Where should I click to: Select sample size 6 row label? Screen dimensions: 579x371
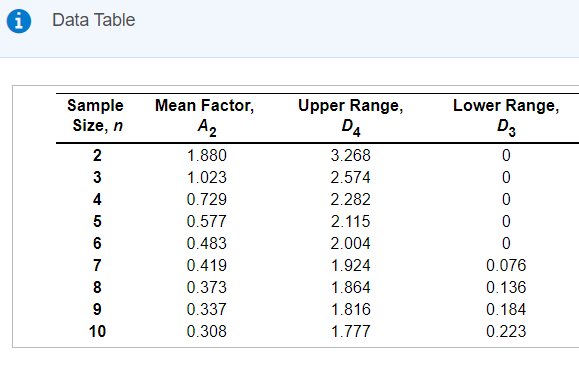point(97,243)
